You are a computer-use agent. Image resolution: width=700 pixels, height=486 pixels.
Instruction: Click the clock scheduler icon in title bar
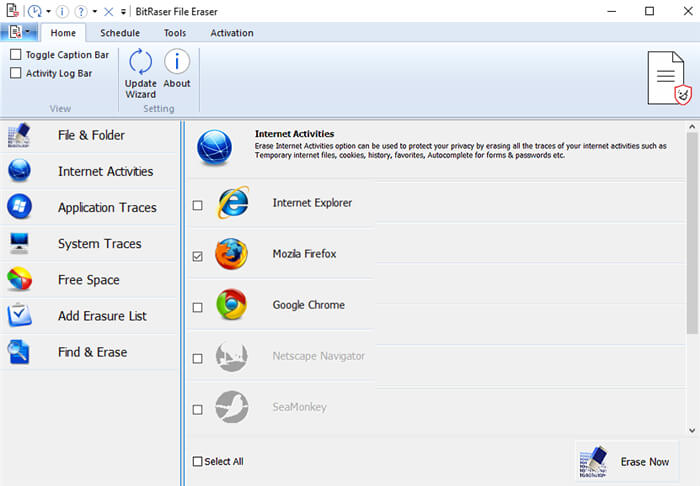(34, 11)
